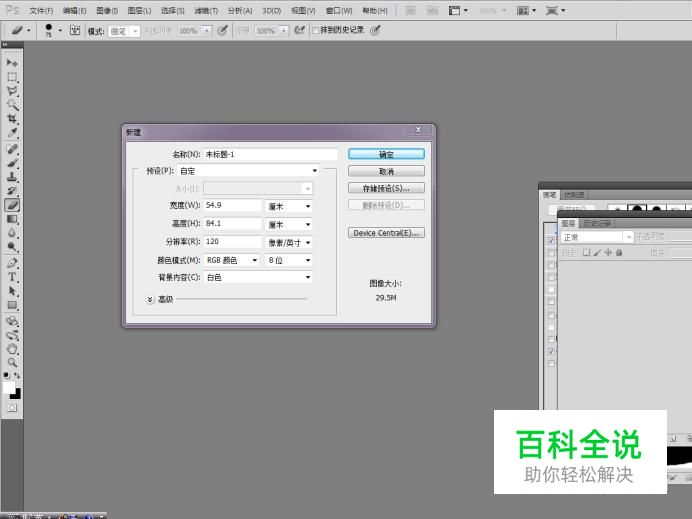Image resolution: width=692 pixels, height=519 pixels.
Task: Toggle lock position icon in Layers panel
Action: [x=608, y=253]
